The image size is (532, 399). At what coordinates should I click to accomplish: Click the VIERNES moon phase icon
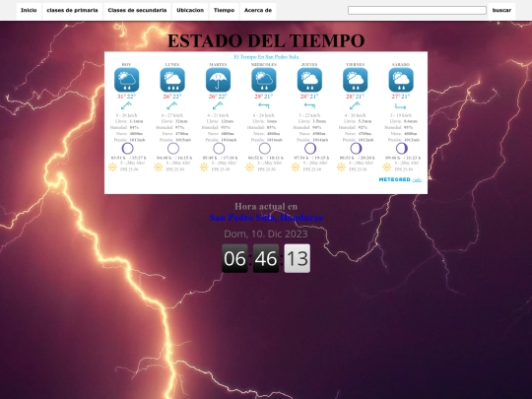(356, 148)
